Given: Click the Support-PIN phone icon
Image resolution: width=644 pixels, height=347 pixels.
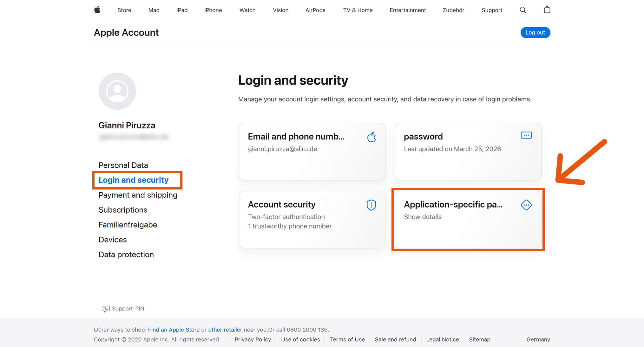Looking at the screenshot, I should point(106,309).
